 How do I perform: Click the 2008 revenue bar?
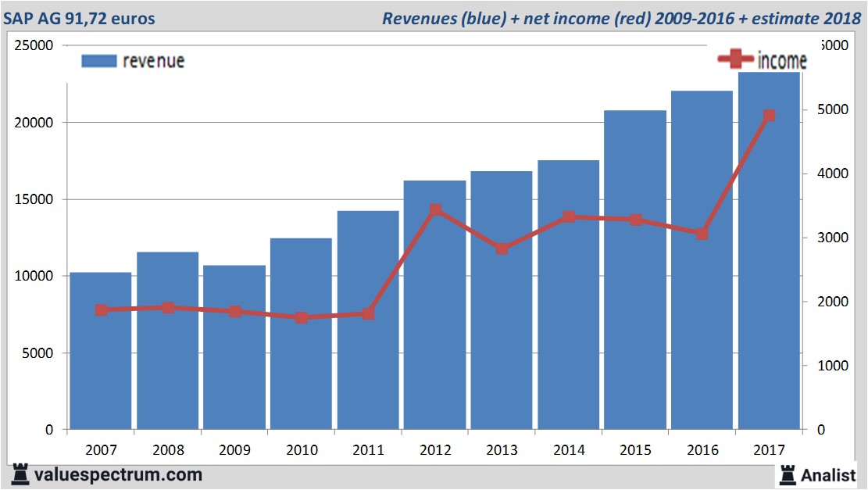pyautogui.click(x=168, y=341)
